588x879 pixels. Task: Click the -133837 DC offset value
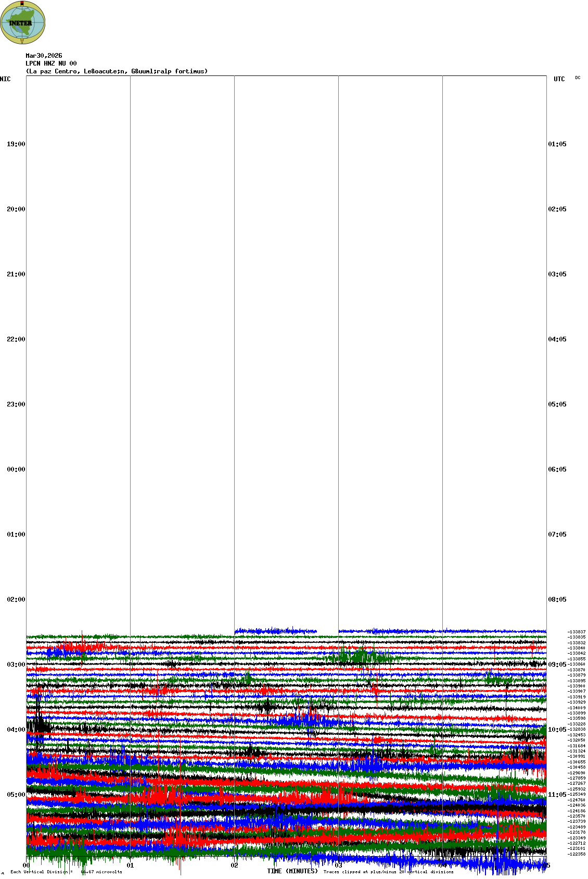(x=577, y=632)
